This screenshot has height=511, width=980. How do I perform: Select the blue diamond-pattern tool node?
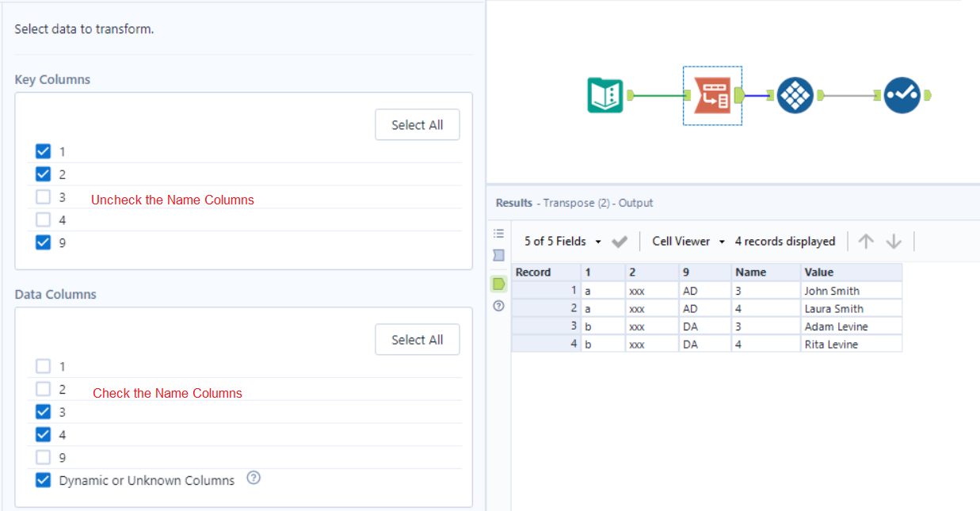pos(795,96)
